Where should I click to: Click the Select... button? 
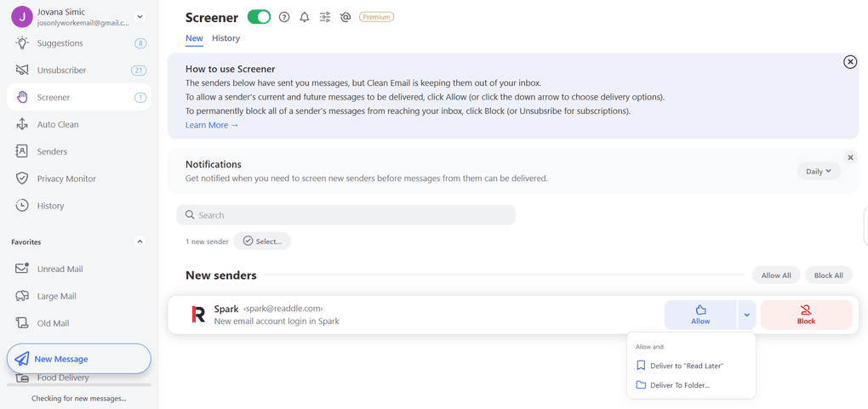[262, 241]
